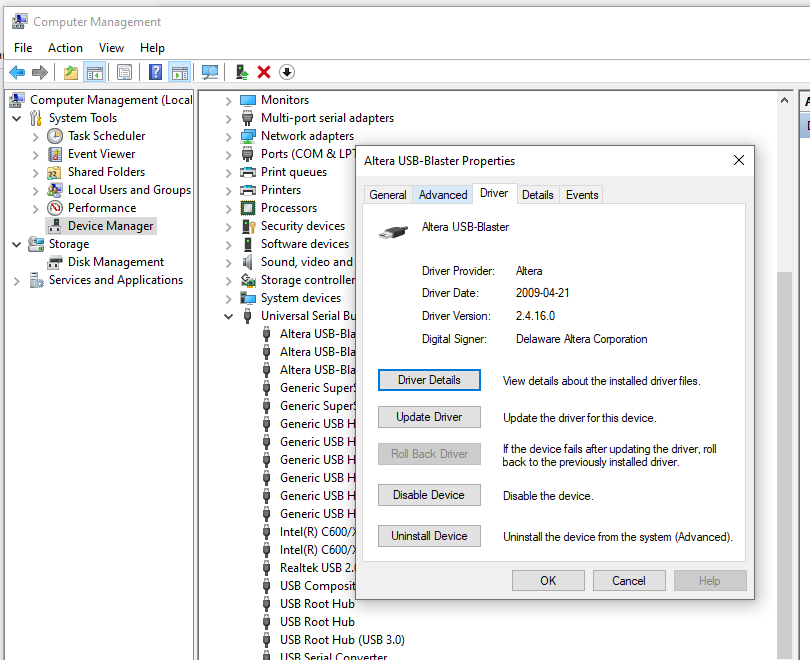Click the Sound, video speaker icon
810x660 pixels.
[248, 262]
